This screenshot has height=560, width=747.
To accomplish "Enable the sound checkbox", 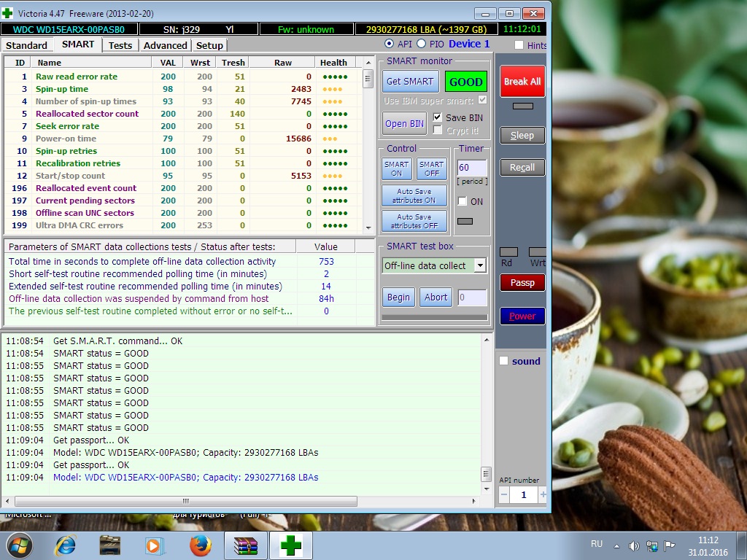I will click(503, 360).
